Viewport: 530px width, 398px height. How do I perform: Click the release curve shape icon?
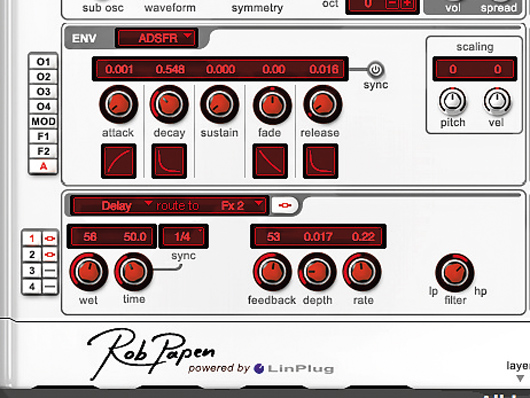click(x=320, y=161)
